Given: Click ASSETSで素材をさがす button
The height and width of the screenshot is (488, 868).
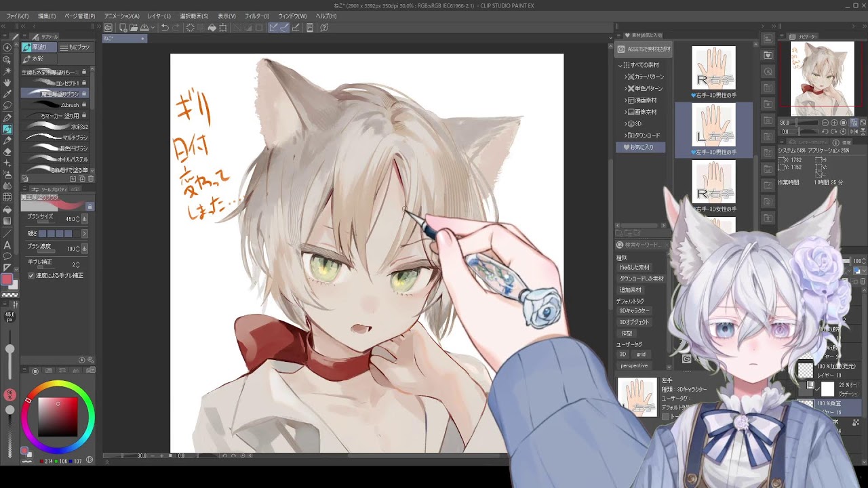Looking at the screenshot, I should coord(644,49).
